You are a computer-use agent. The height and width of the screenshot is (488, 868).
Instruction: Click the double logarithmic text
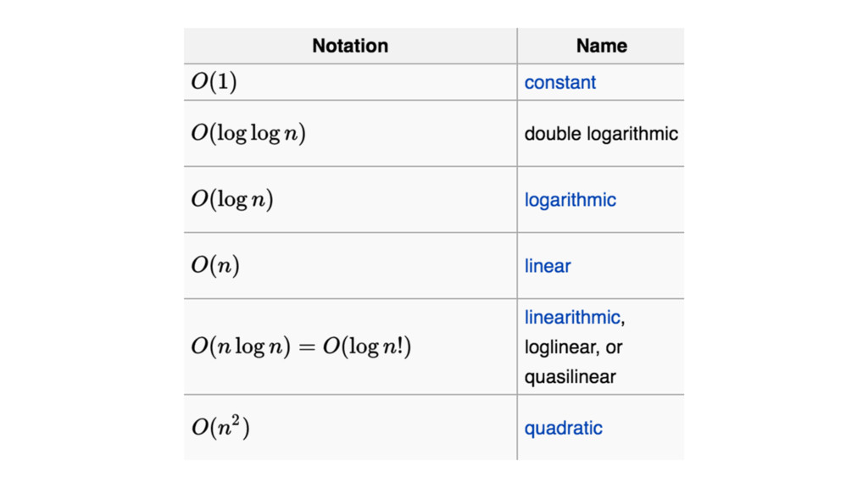[x=601, y=134]
